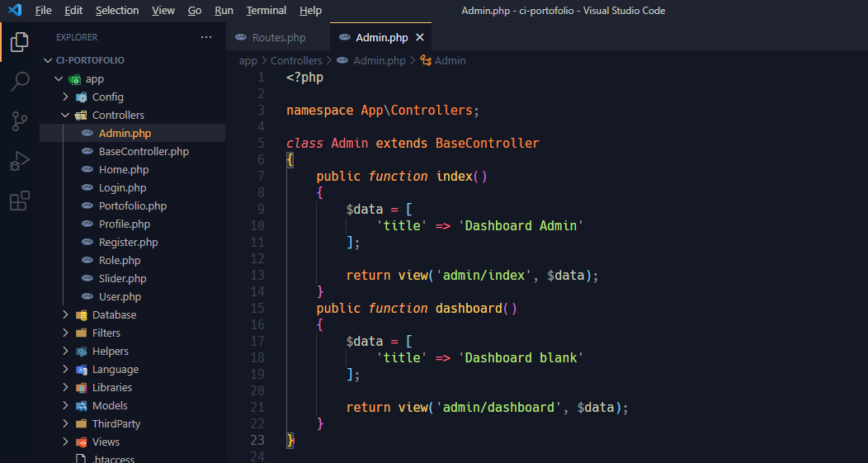Click the Explorer more actions ellipsis
This screenshot has height=463, width=868.
[x=206, y=37]
